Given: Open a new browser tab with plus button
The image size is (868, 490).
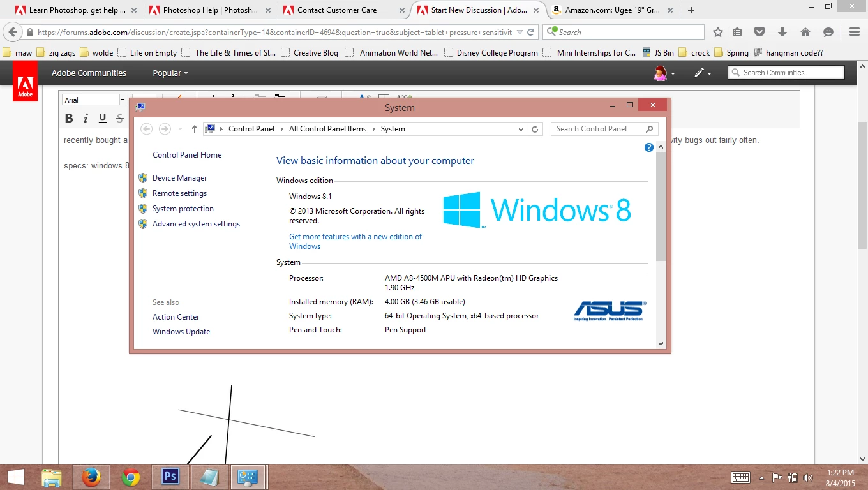Looking at the screenshot, I should coord(691,10).
